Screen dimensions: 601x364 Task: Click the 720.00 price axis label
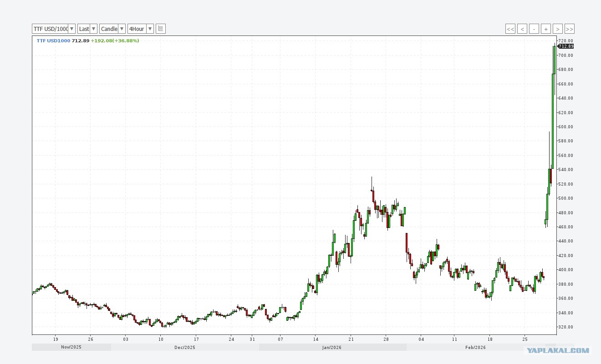pos(566,41)
